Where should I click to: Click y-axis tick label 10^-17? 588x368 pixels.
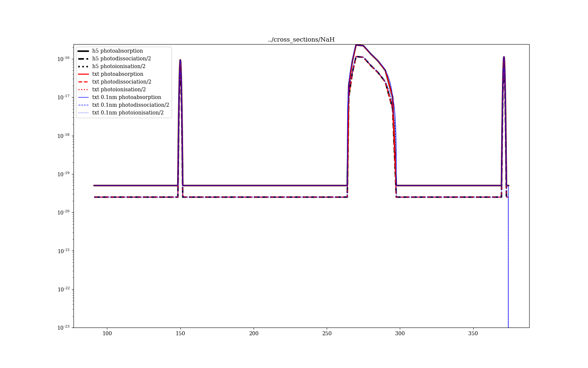point(63,97)
